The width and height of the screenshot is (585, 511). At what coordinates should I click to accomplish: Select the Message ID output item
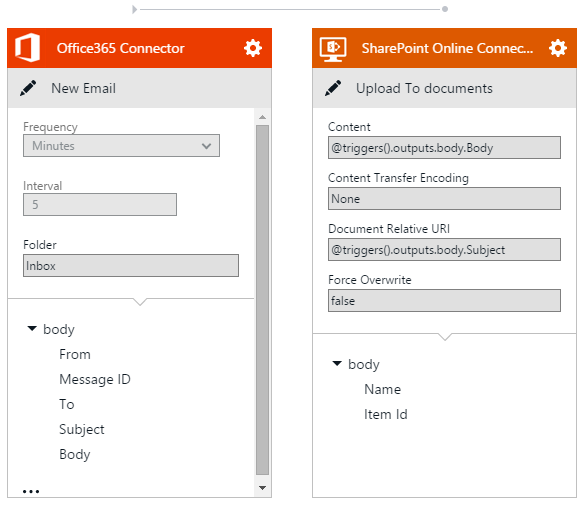click(x=95, y=379)
